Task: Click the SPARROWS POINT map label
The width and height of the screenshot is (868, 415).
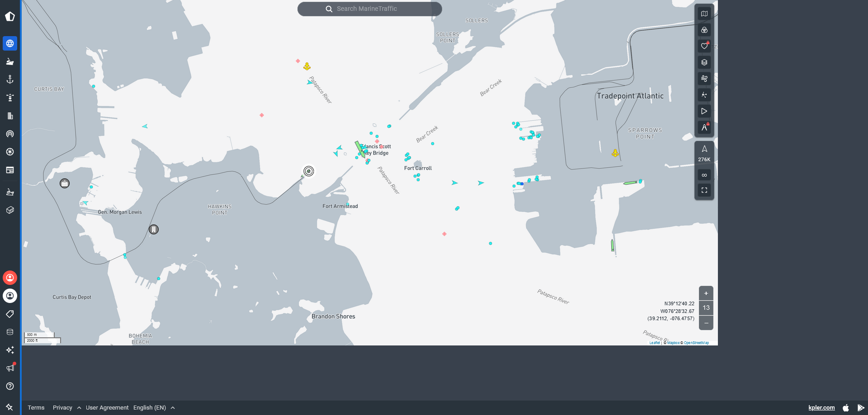Action: pos(645,133)
